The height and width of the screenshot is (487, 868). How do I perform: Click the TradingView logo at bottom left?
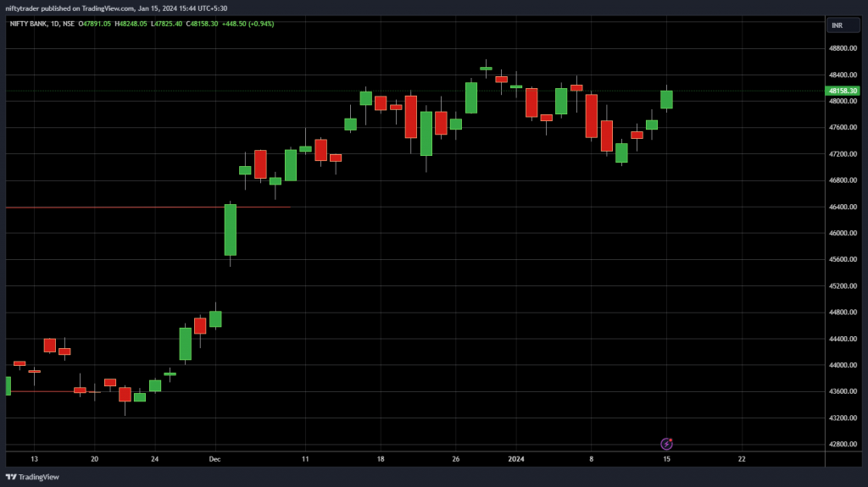[x=32, y=477]
